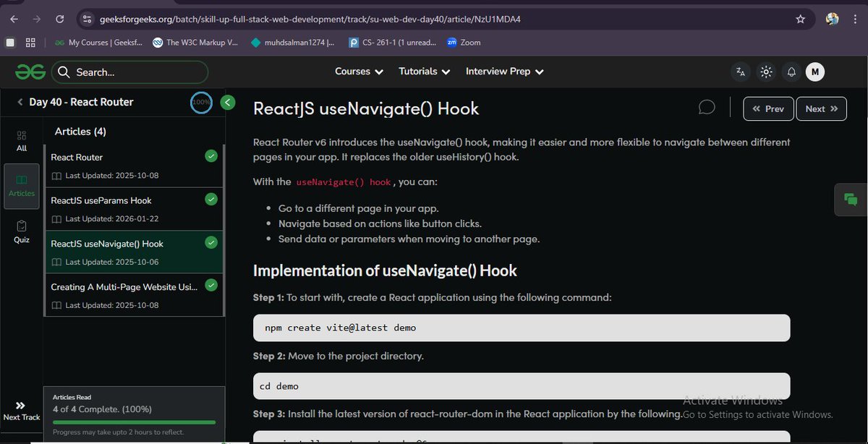Click completed checkmark for React Router
The height and width of the screenshot is (444, 868).
tap(211, 156)
